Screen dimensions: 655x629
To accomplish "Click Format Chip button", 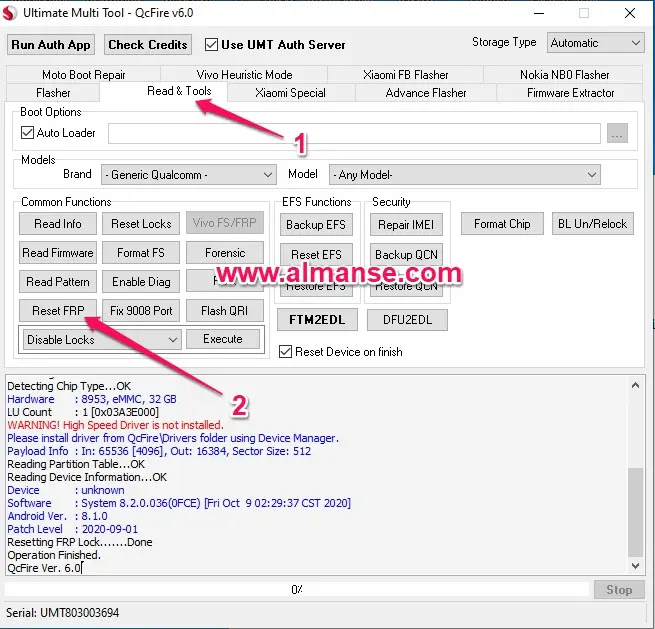I will point(502,224).
